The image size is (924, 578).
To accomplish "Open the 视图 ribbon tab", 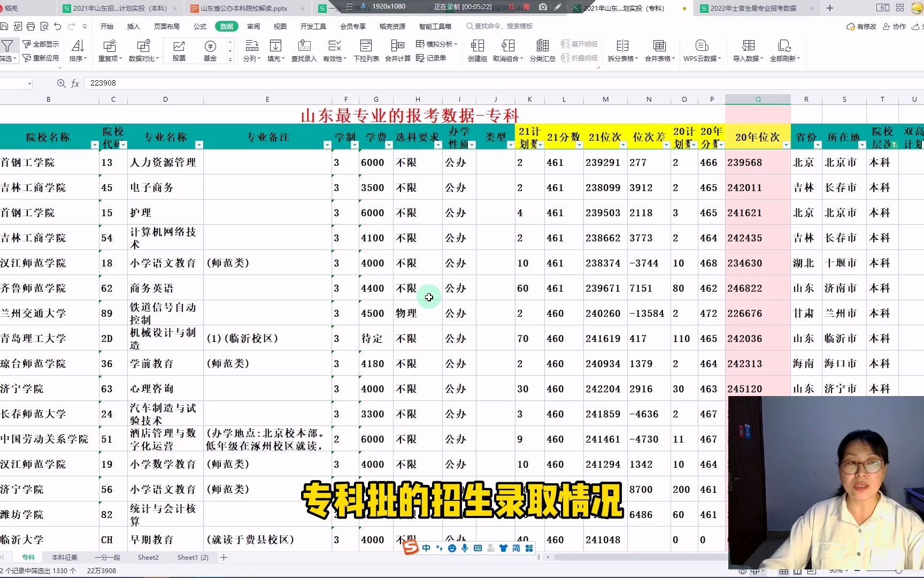I will pos(280,26).
